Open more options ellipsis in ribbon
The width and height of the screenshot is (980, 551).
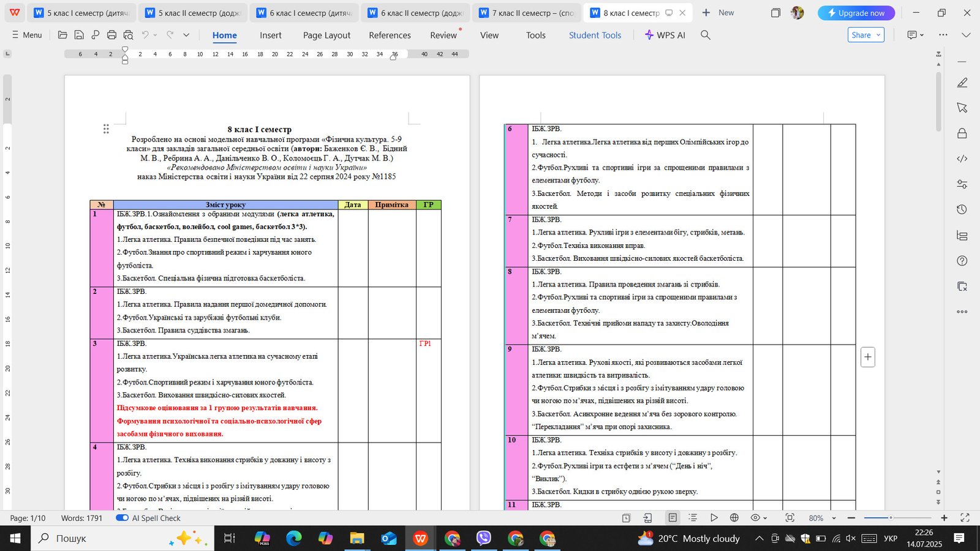(x=943, y=35)
